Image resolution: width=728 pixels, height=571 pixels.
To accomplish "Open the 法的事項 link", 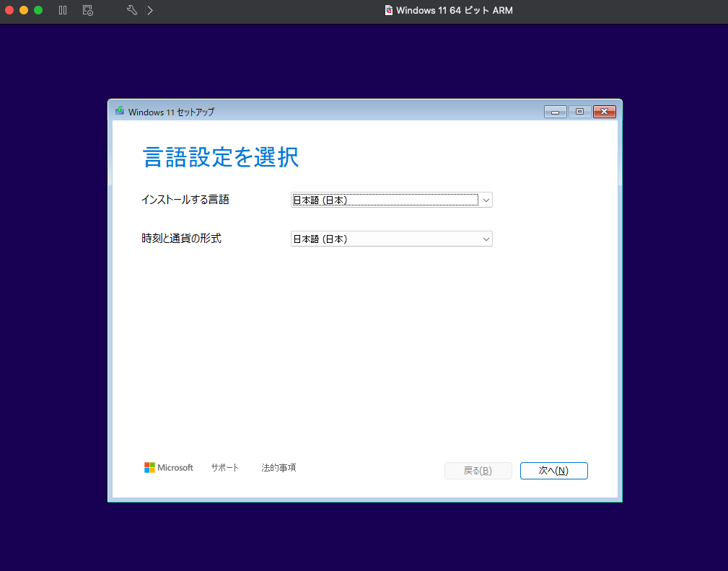I will [279, 467].
